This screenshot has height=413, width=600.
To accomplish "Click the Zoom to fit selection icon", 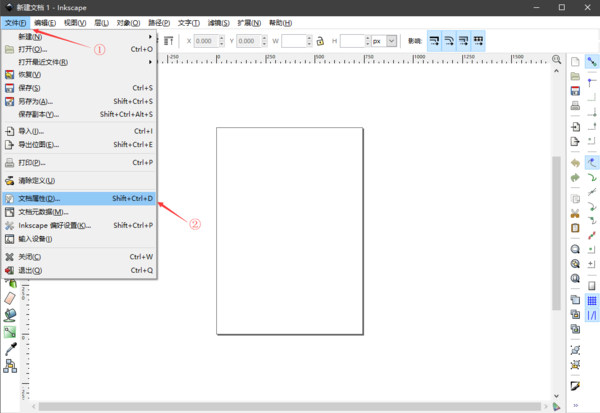I will click(575, 249).
